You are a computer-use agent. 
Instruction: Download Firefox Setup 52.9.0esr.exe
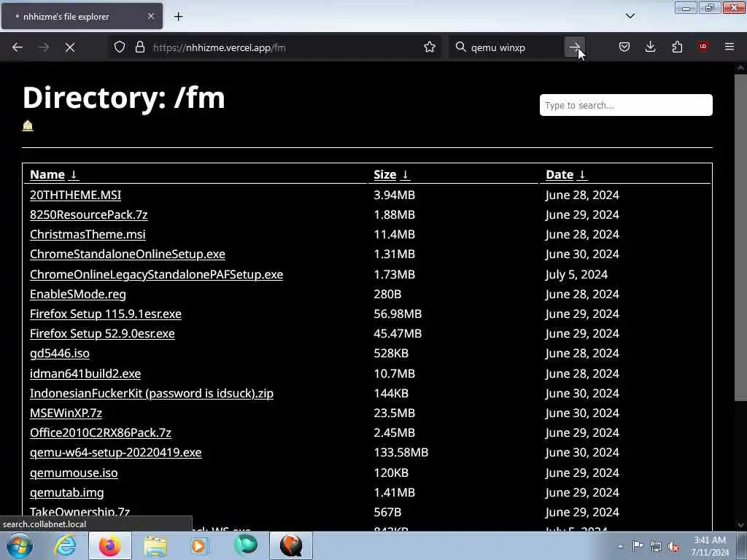(102, 333)
